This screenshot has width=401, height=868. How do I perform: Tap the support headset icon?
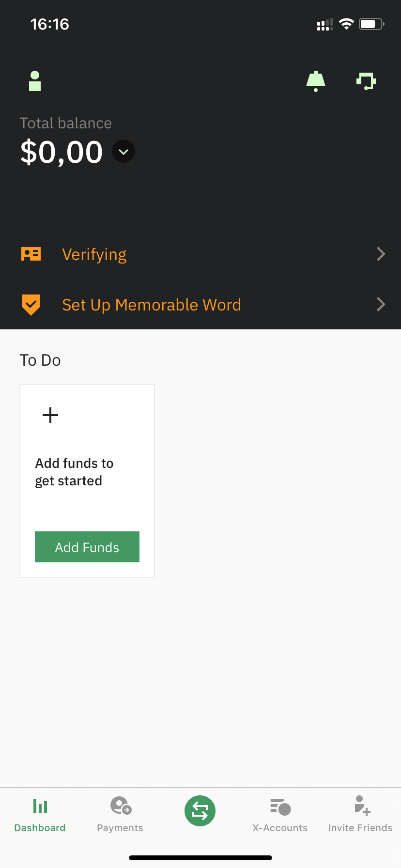[x=366, y=81]
